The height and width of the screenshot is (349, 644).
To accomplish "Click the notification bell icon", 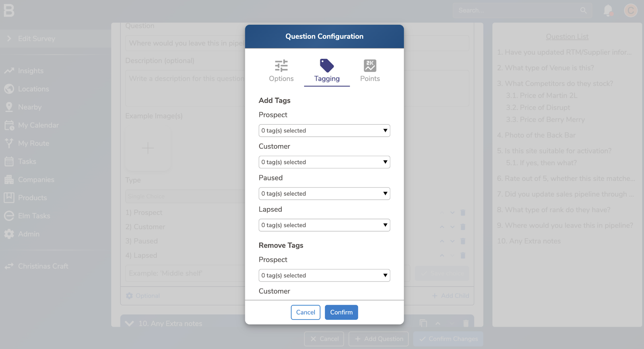I will [x=608, y=10].
